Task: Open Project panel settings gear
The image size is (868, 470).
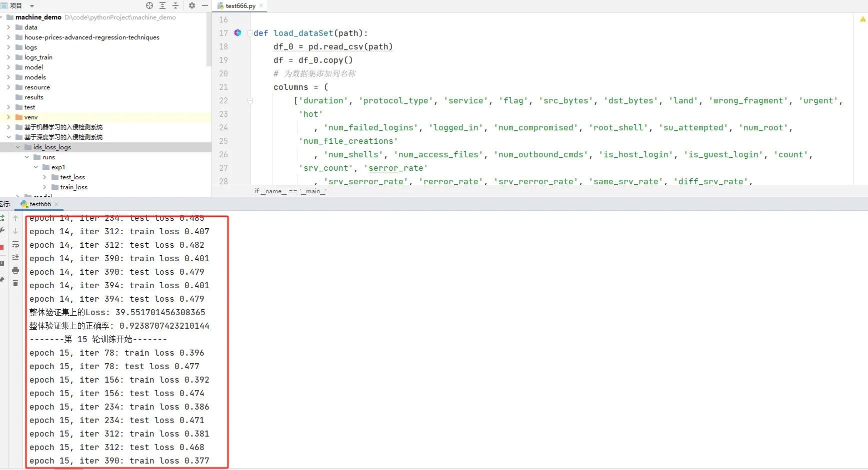Action: pyautogui.click(x=192, y=5)
